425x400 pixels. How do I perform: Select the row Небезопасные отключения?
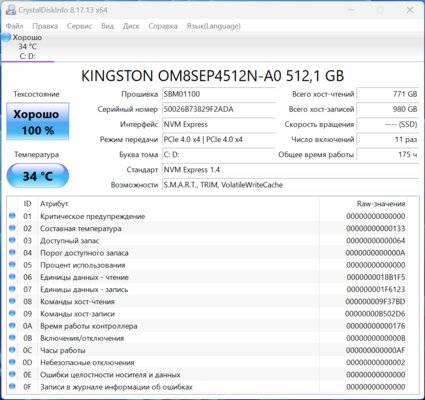207,362
